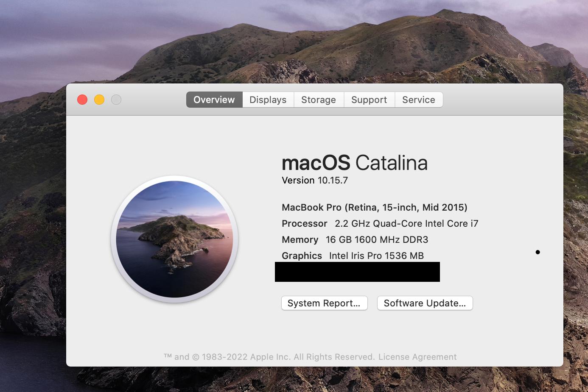
Task: Minimize window using the yellow button
Action: 99,100
